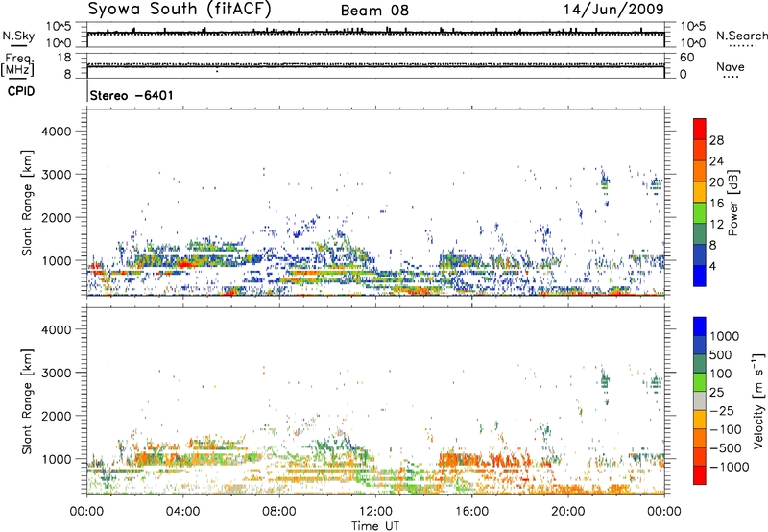Viewport: 768px width, 532px height.
Task: Click the velocity colorbar value '1000'
Action: tap(725, 336)
